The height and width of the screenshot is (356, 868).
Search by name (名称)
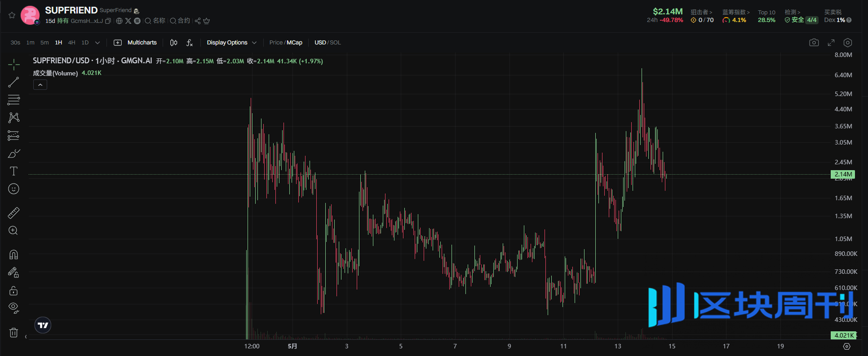(x=155, y=21)
